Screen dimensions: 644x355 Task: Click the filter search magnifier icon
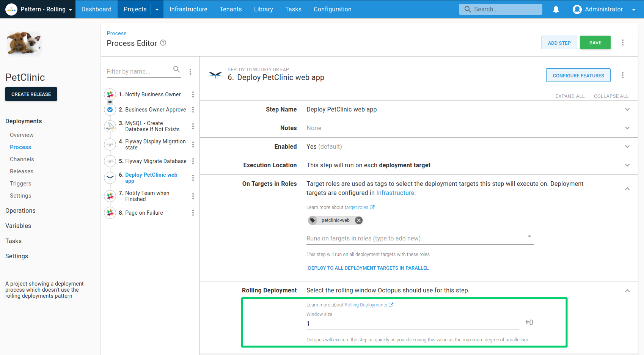[x=176, y=69]
